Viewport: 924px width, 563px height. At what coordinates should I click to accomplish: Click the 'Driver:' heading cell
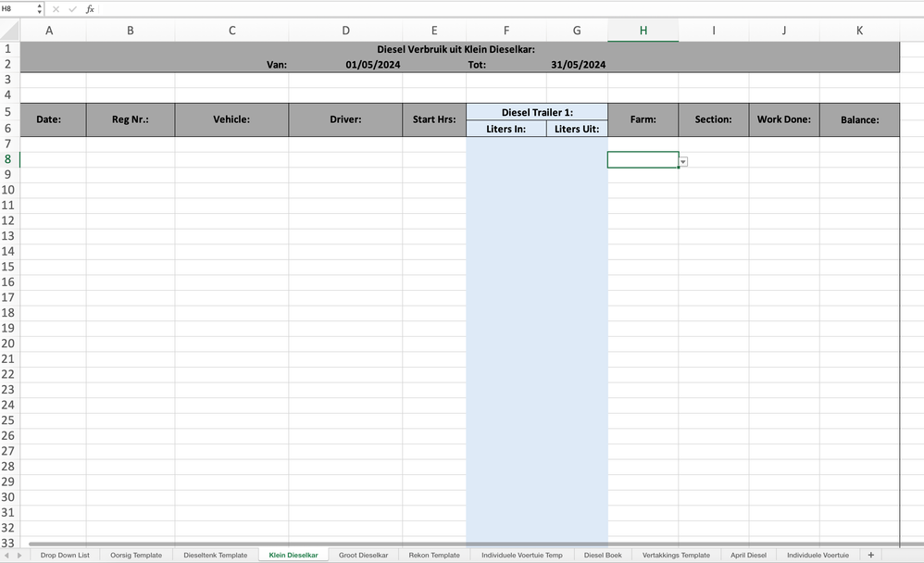click(x=345, y=119)
